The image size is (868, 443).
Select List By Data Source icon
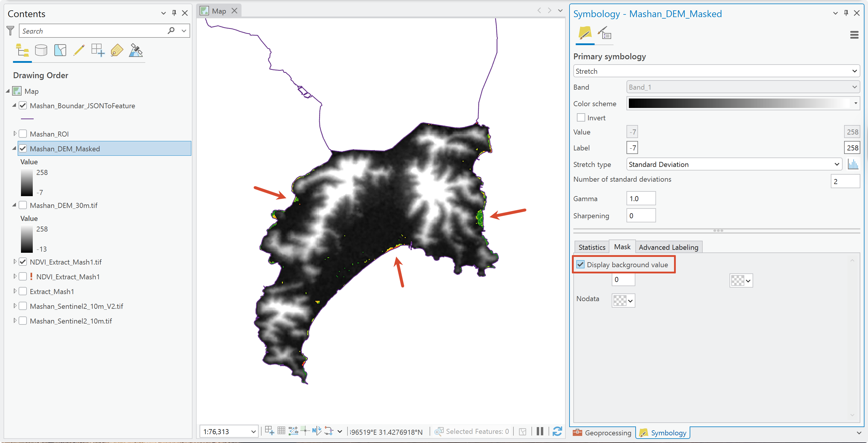click(41, 50)
